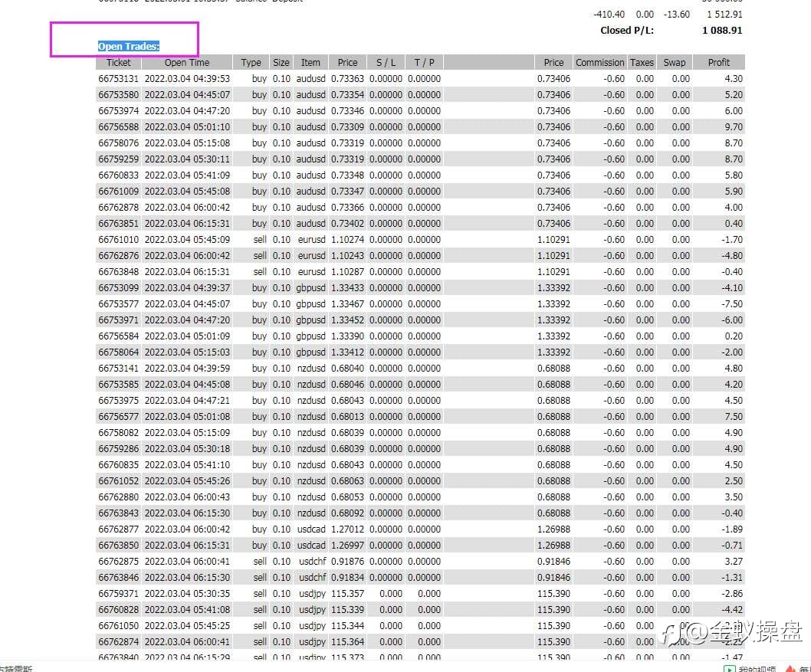Select the total 1 512.91 above Closed P/L

724,15
